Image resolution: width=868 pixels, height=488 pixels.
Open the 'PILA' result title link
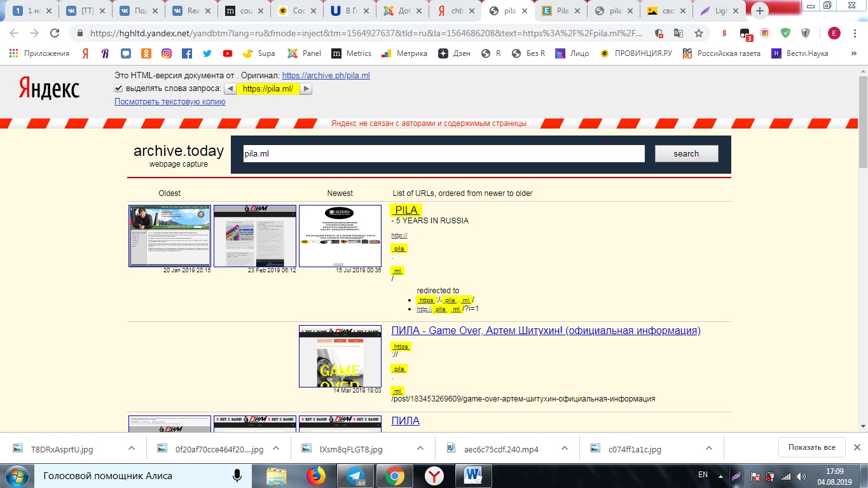point(406,211)
